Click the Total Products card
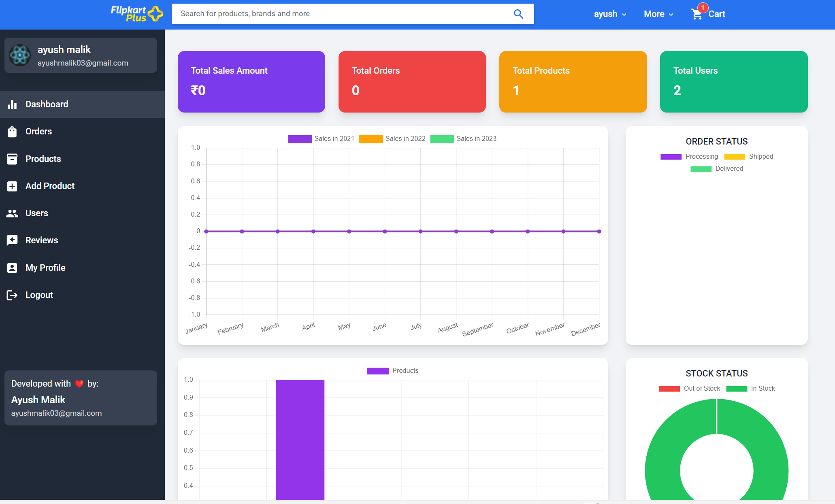Screen dimensions: 835x504 pyautogui.click(x=573, y=82)
